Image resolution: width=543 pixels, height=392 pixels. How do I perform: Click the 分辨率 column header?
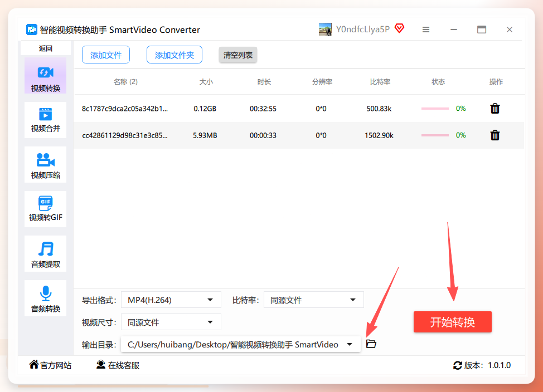click(x=322, y=82)
